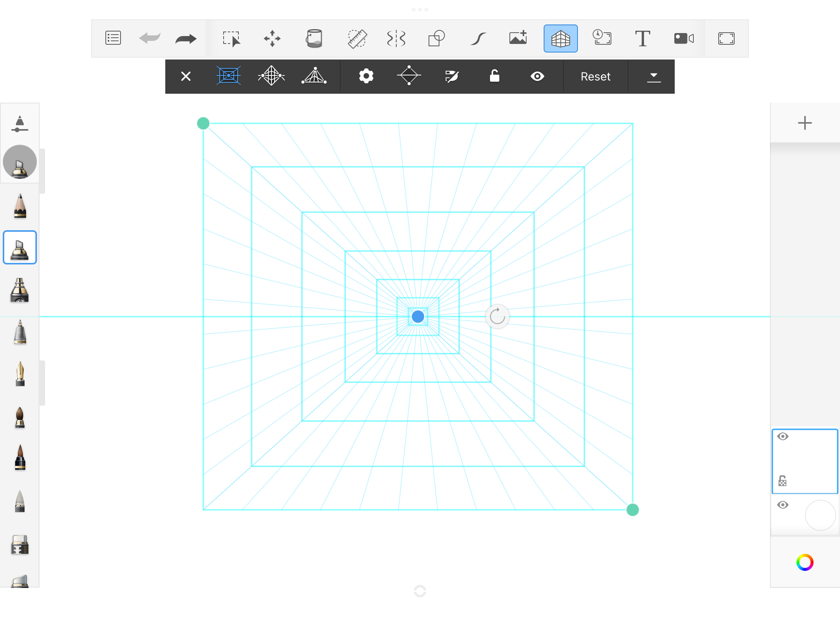Click the blue vanishing point handle
The height and width of the screenshot is (630, 840).
click(418, 317)
